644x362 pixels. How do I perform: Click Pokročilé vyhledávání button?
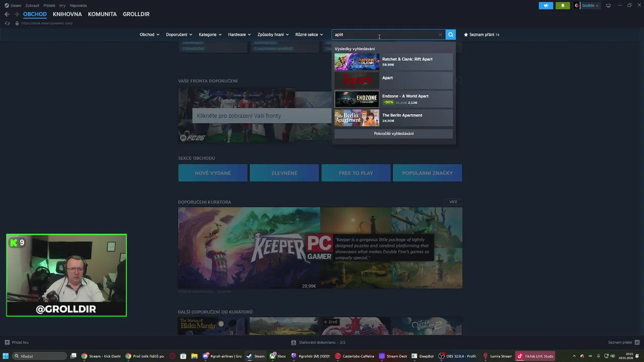click(393, 134)
